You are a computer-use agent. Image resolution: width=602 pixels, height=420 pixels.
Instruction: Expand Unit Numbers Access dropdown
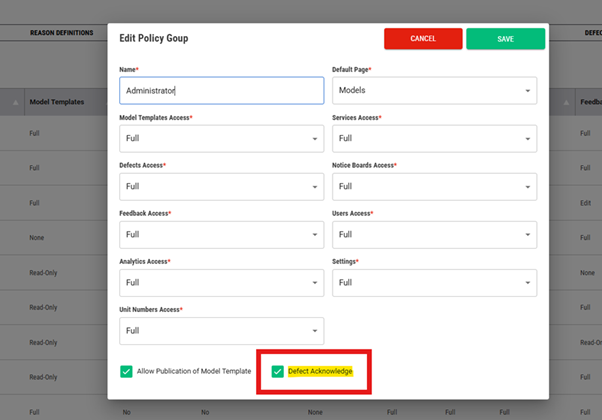click(x=221, y=330)
